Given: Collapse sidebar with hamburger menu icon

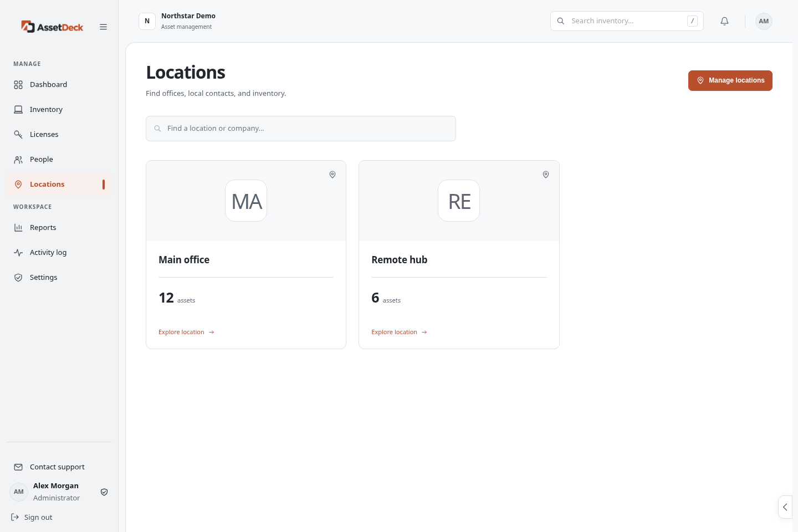Looking at the screenshot, I should coord(103,27).
